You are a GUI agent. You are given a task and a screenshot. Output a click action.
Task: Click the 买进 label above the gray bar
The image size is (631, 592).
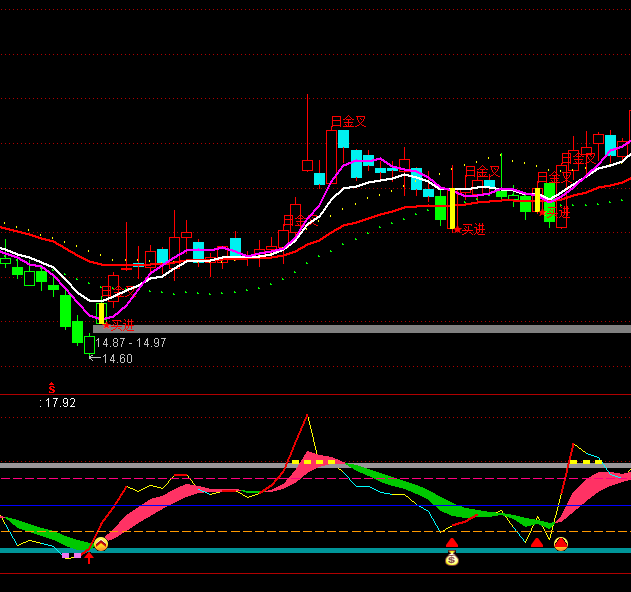[119, 324]
